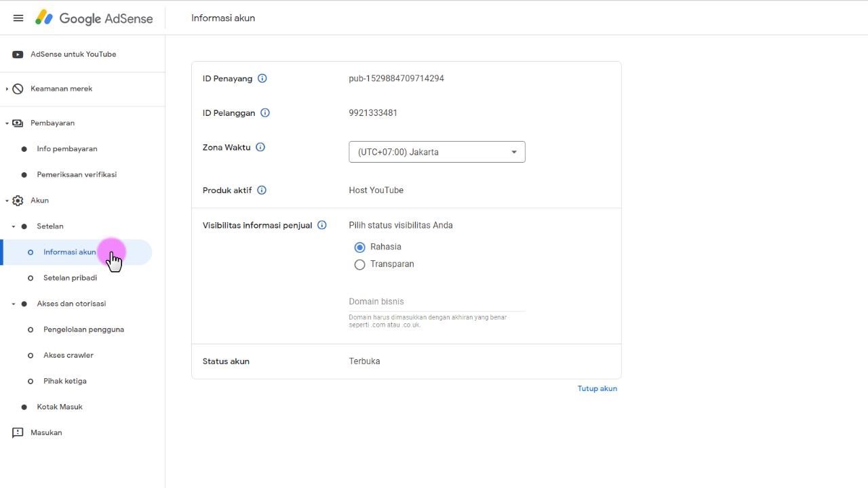Go to Pemeriksaan verifikasi
The width and height of the screenshot is (868, 488).
pyautogui.click(x=77, y=175)
